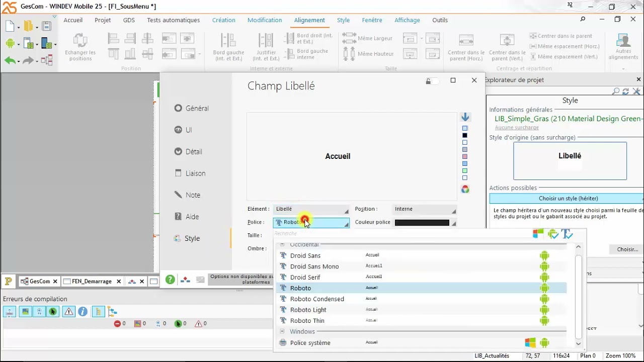Select Détail section in Champ Libellé dialog
Screen dimensions: 644x362
coord(189,151)
